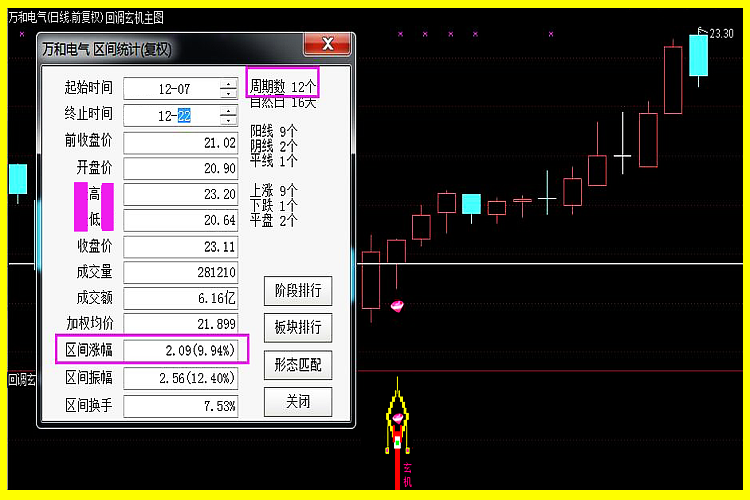This screenshot has width=750, height=500.
Task: Click the cyan candle at far left edge
Action: [17, 179]
